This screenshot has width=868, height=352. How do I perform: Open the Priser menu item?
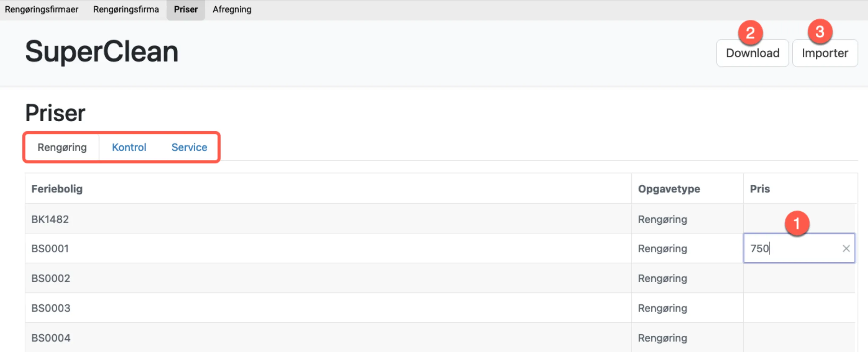[185, 9]
